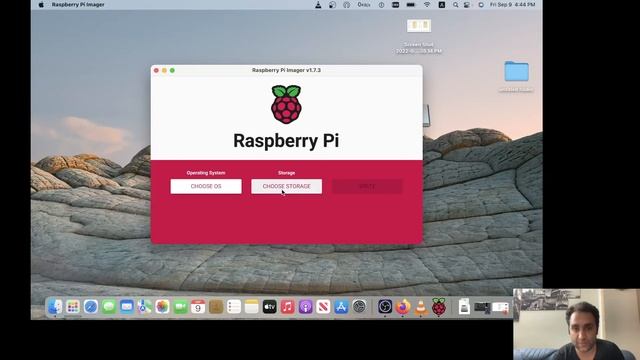Click the CHOOSE STORAGE button

pos(286,186)
